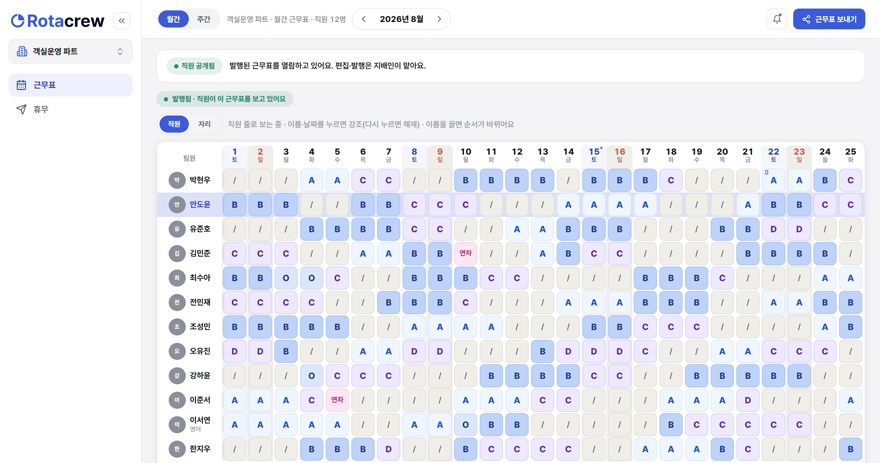Click the 발행됨 status pill
Viewport: 880px width, 463px height.
point(224,99)
